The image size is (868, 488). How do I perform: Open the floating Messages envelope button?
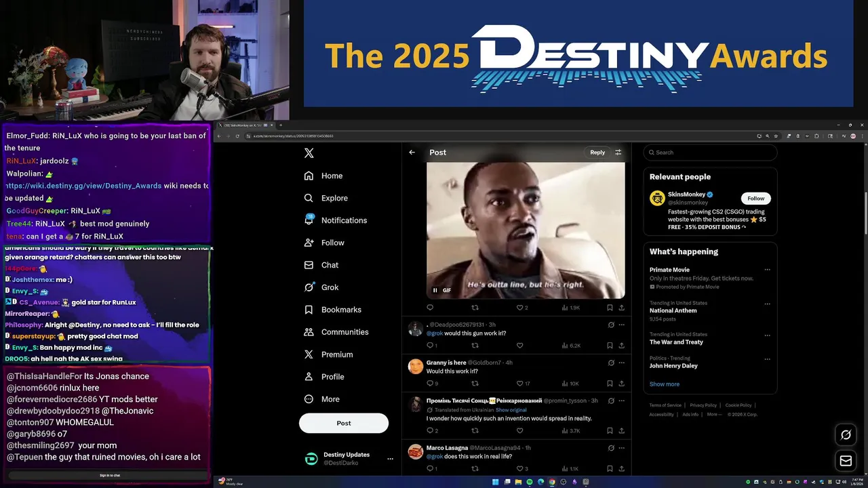846,462
